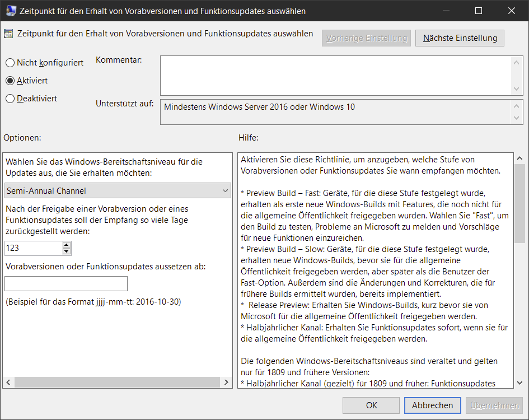Click the options panel scroll-left arrow

pyautogui.click(x=8, y=382)
